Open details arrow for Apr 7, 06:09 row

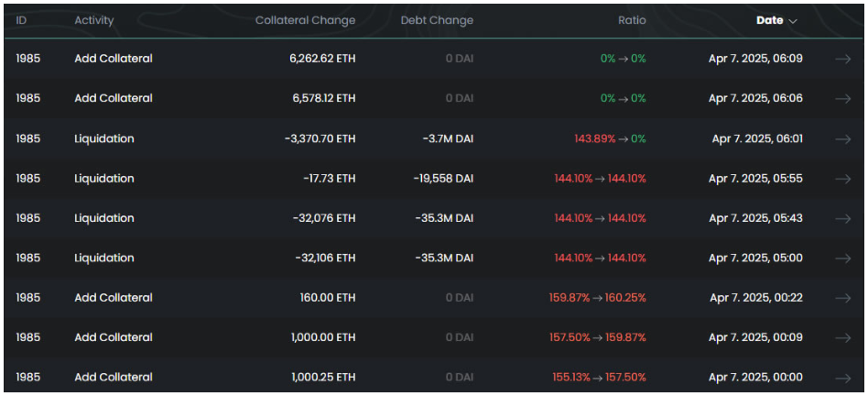point(842,59)
